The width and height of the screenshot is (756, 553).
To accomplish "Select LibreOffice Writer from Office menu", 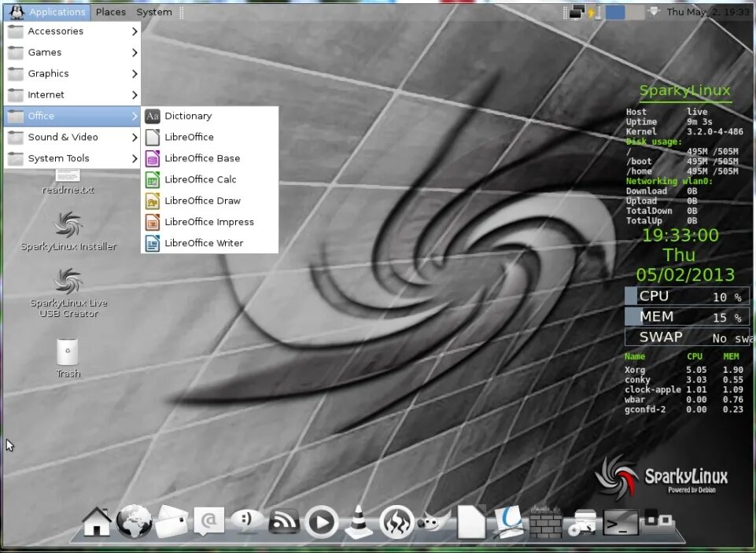I will coord(210,243).
